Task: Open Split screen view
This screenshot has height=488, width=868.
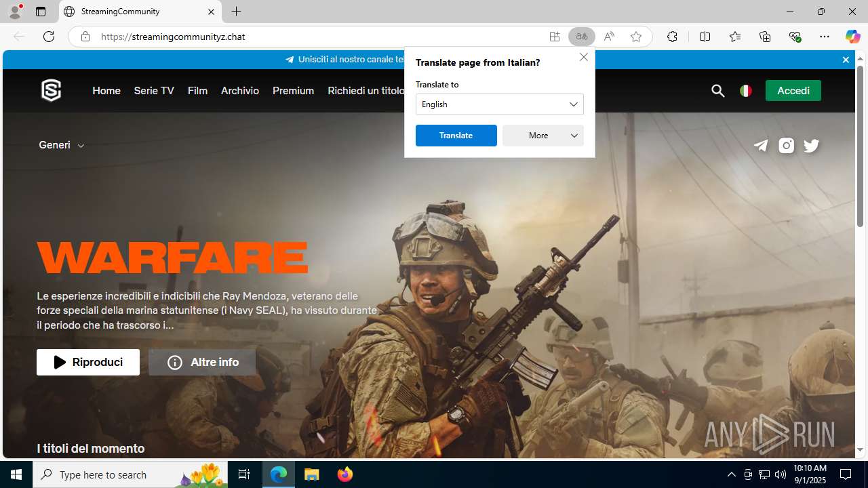Action: 705,37
